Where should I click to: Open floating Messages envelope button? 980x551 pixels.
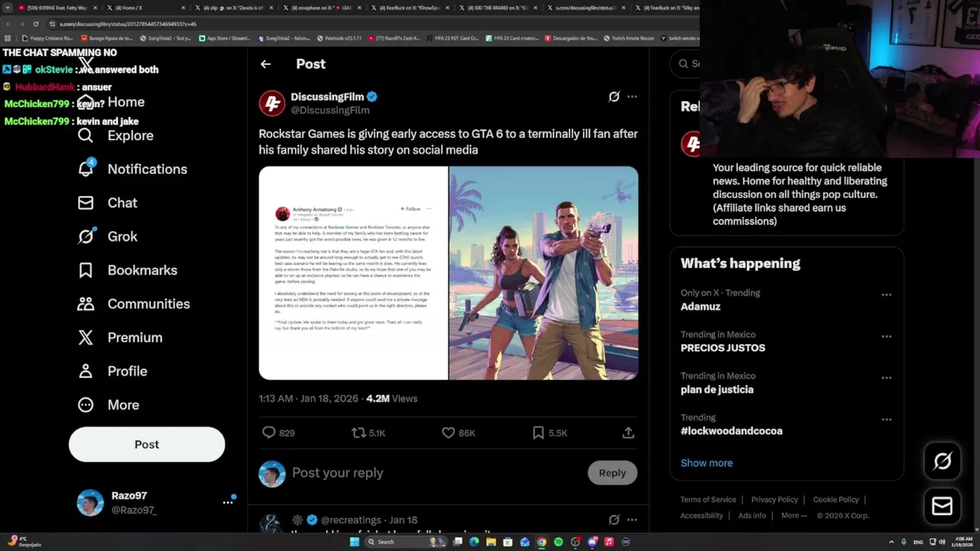[942, 506]
